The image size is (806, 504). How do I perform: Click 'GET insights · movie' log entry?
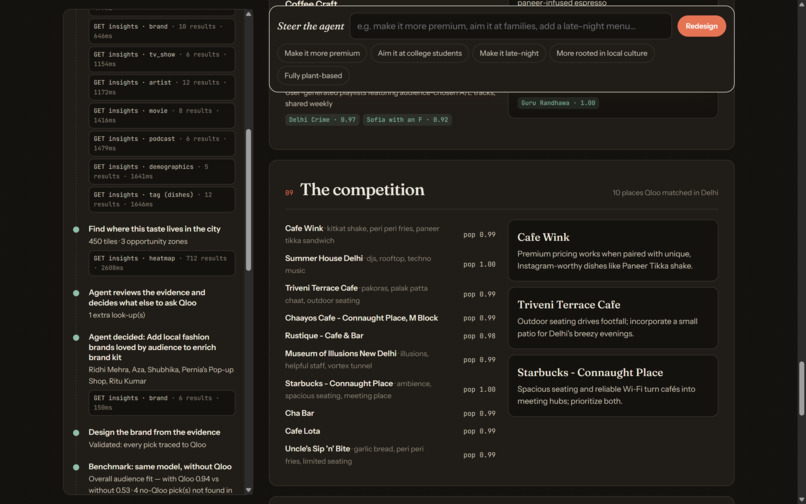(x=162, y=115)
